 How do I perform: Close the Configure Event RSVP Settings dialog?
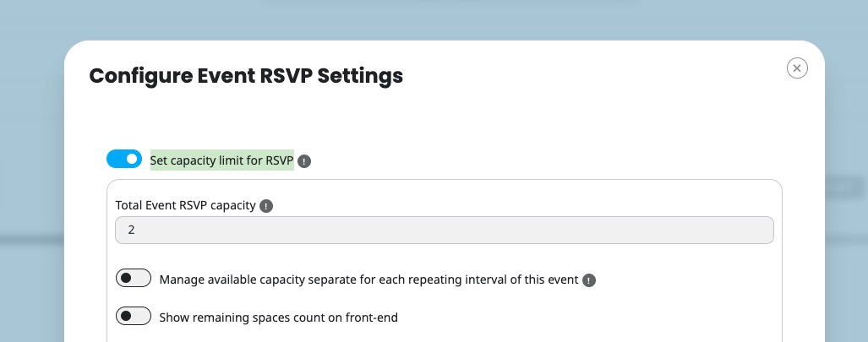click(x=797, y=68)
